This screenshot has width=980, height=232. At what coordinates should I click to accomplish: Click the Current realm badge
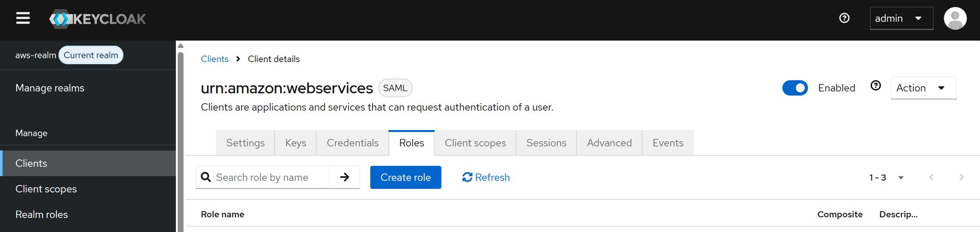pos(91,55)
